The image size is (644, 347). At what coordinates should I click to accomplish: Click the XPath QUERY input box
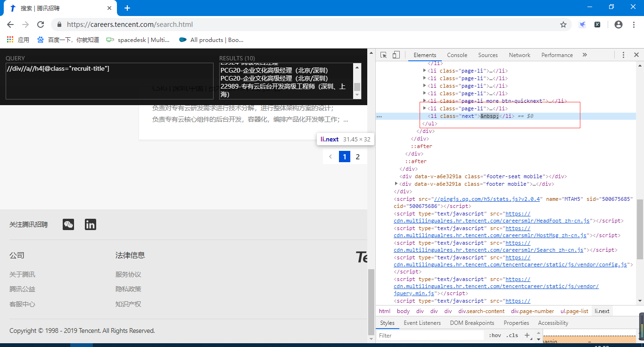tap(109, 81)
